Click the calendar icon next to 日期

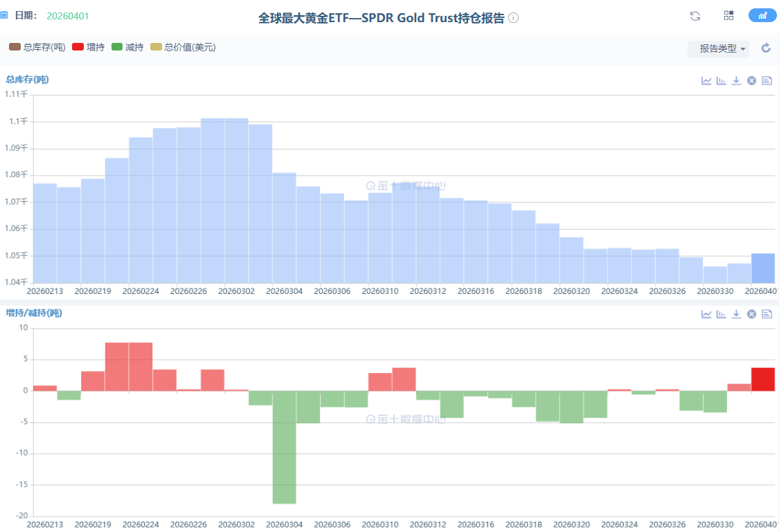pos(4,15)
